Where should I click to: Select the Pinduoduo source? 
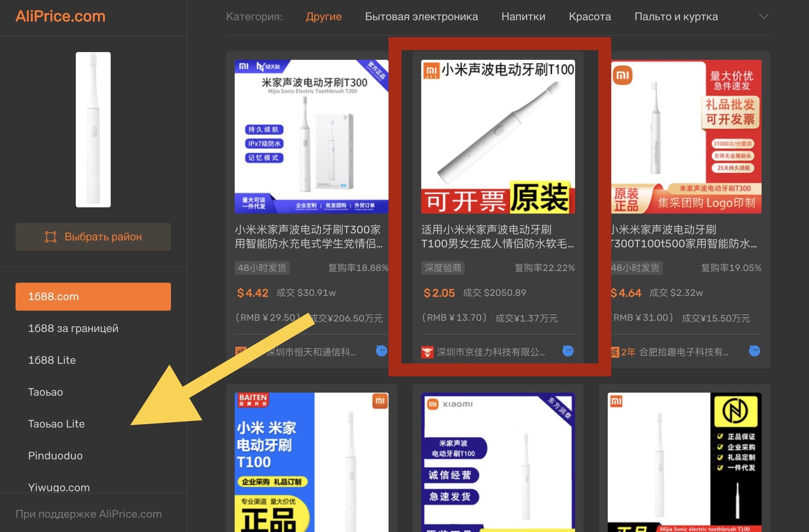coord(55,455)
